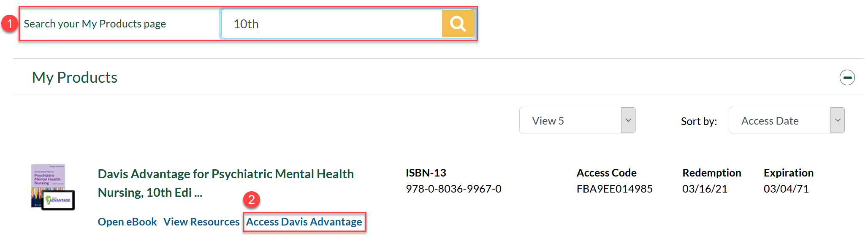
Task: Open the Access Date sort dropdown
Action: pyautogui.click(x=779, y=121)
